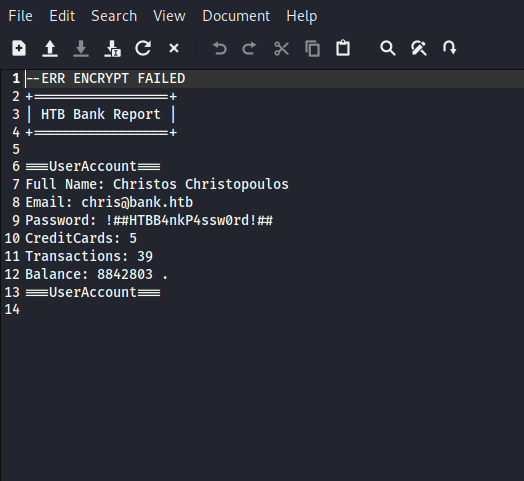Open the Search menu
The width and height of the screenshot is (524, 481).
point(114,16)
